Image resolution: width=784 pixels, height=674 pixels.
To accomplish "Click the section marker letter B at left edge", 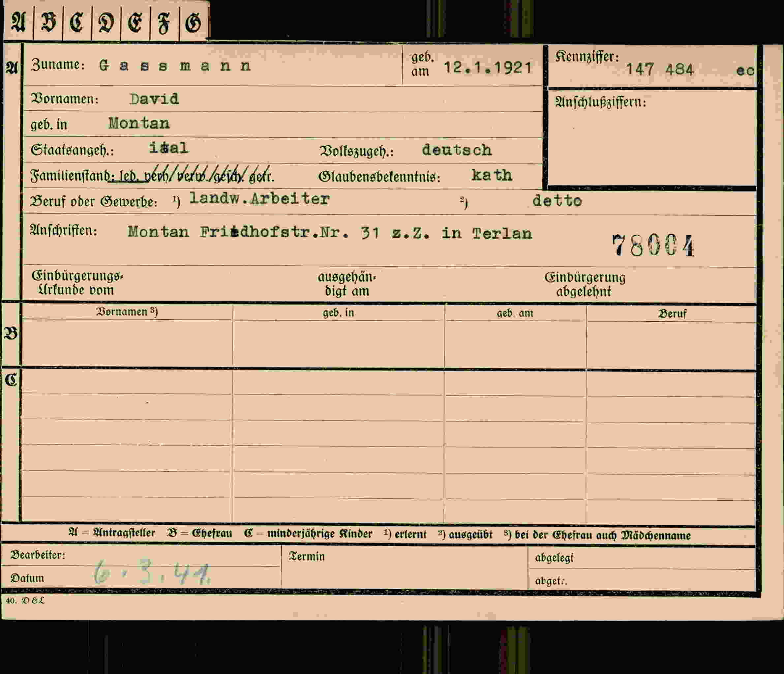I will click(11, 334).
